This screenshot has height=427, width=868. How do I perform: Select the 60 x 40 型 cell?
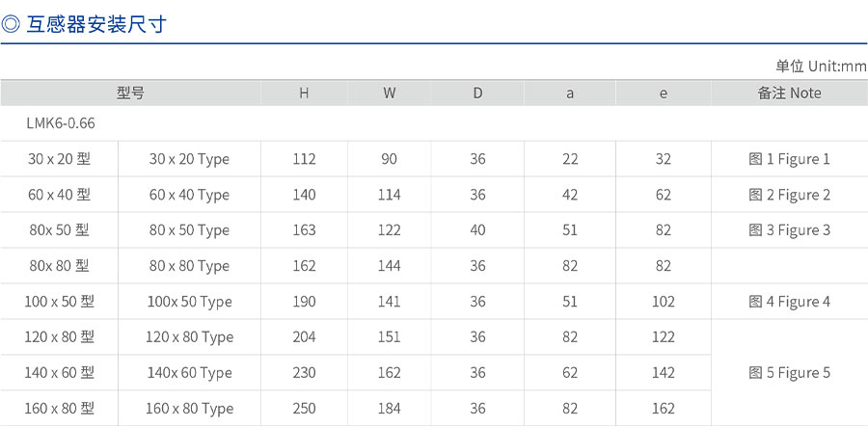(x=59, y=195)
